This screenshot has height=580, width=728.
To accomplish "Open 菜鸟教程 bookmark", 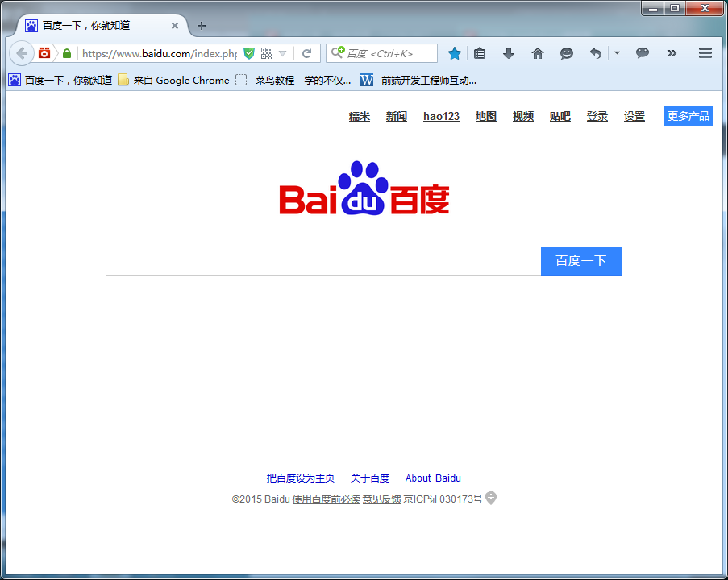I will [x=293, y=81].
